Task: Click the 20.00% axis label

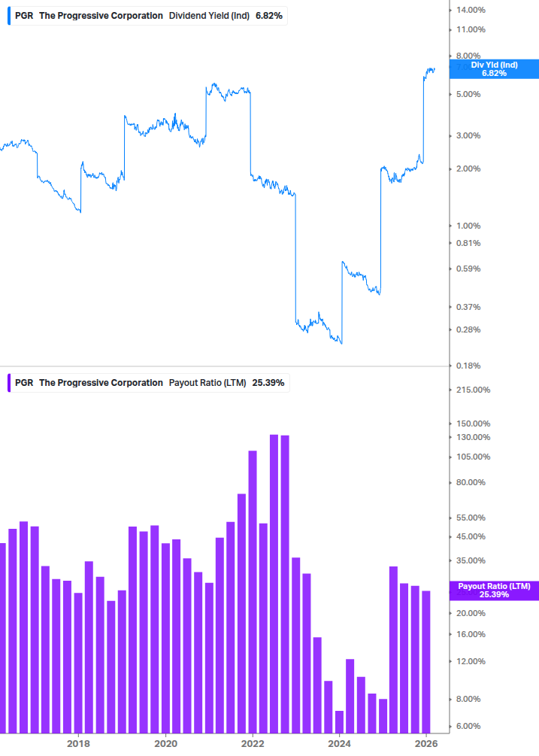Action: [x=471, y=613]
